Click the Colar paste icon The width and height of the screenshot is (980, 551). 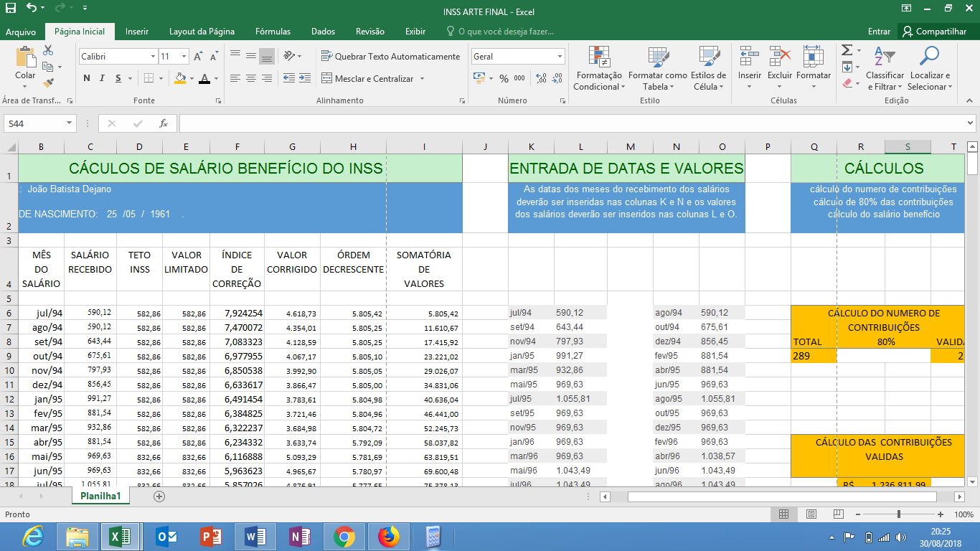coord(25,57)
